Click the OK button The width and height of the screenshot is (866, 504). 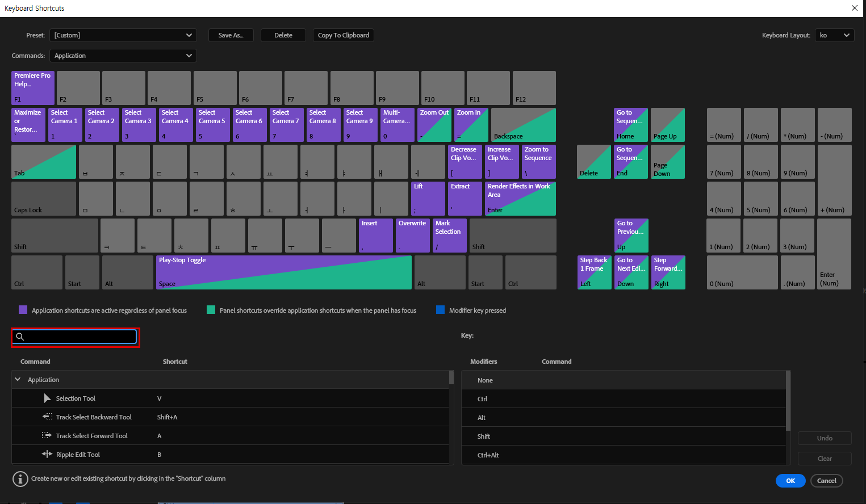[790, 481]
